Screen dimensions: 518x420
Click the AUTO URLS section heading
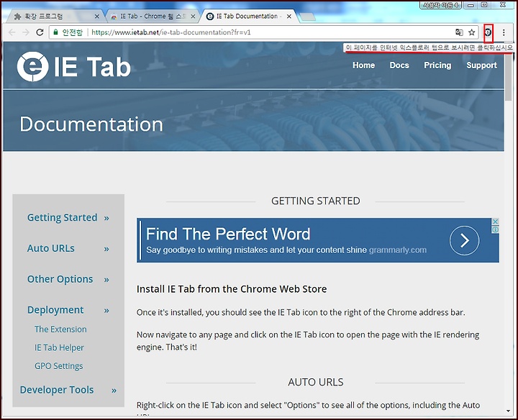316,382
